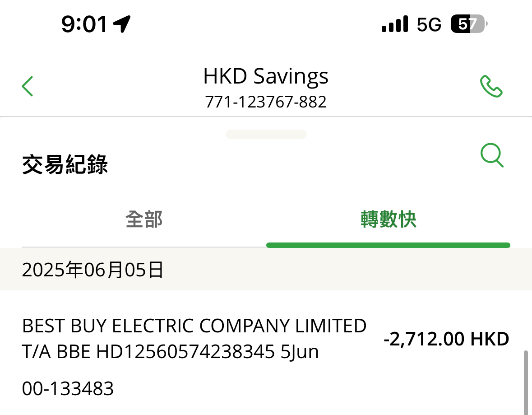Tap the -2,712.00 HKD amount
Image resolution: width=532 pixels, height=415 pixels.
[x=446, y=339]
